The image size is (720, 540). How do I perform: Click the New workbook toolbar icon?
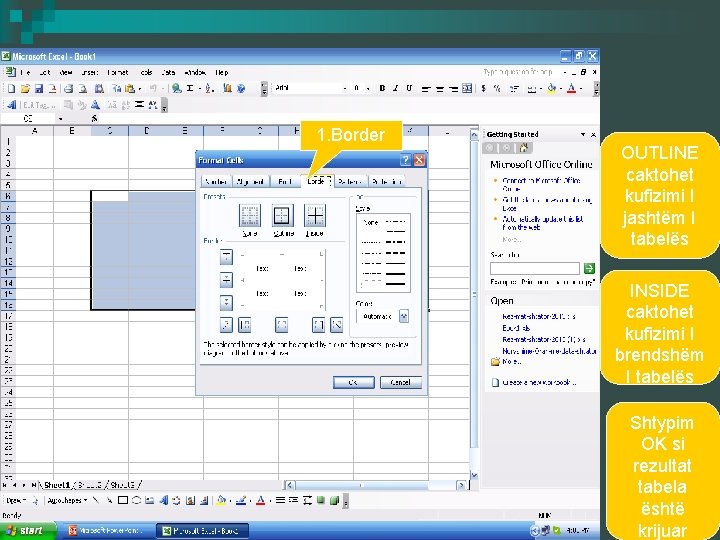pos(11,89)
